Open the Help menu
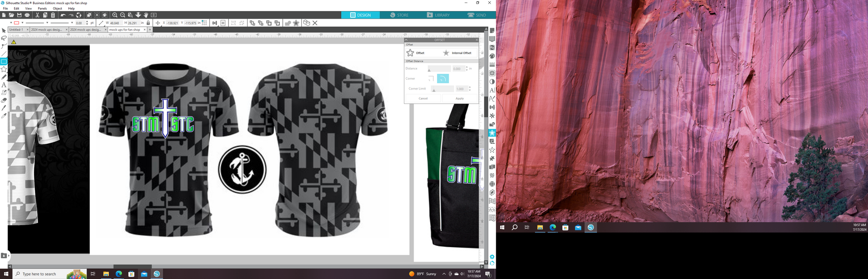This screenshot has height=279, width=868. pyautogui.click(x=71, y=8)
